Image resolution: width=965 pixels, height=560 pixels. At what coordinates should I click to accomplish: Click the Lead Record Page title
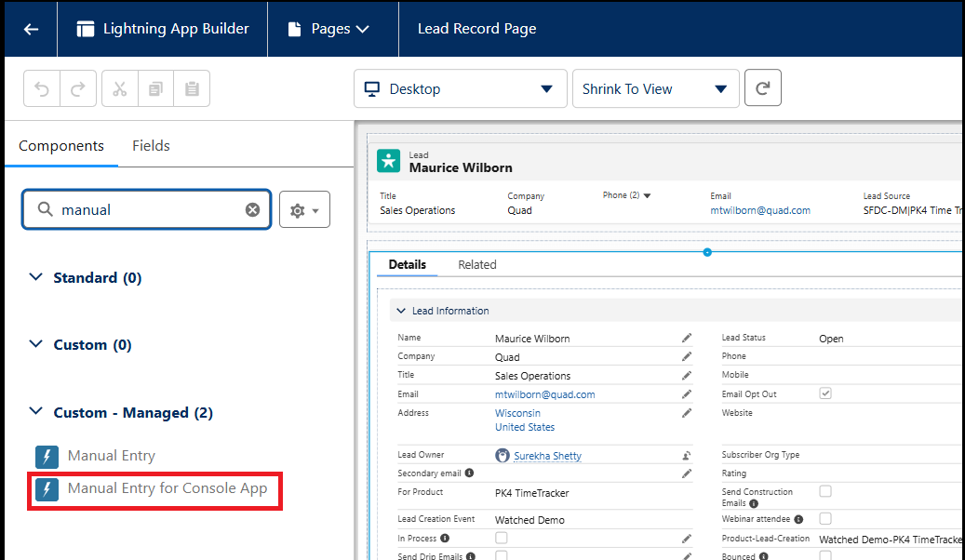coord(477,29)
